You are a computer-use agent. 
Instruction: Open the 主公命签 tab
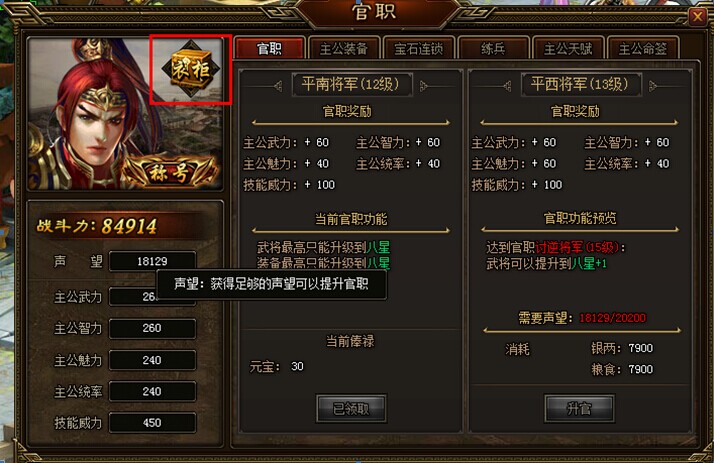643,48
